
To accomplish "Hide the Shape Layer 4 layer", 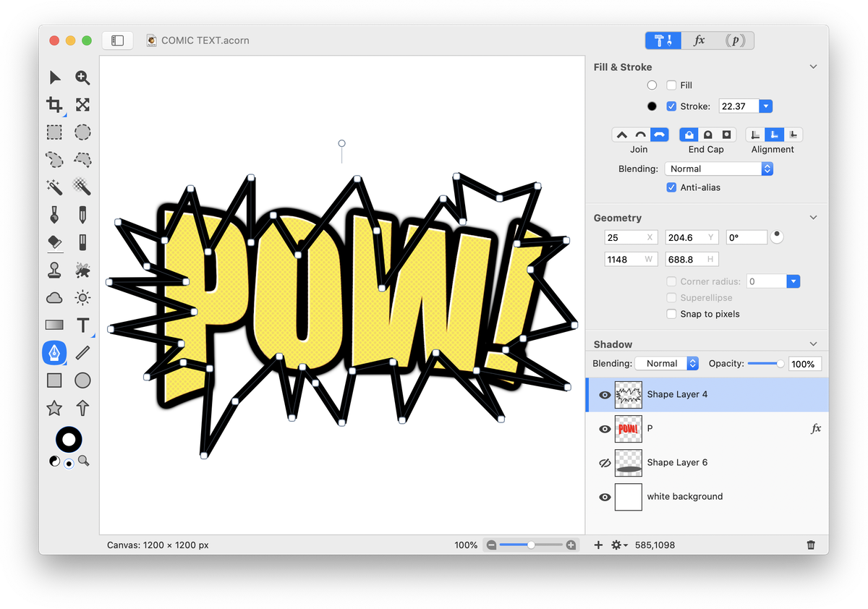I will click(605, 395).
